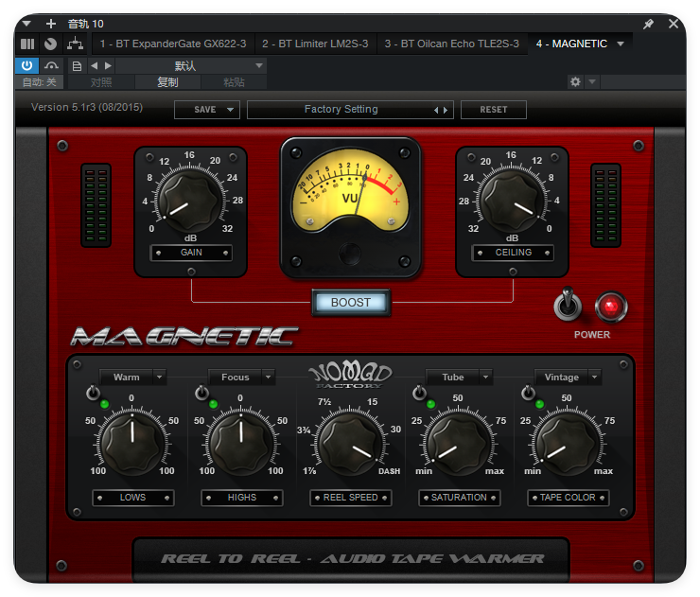This screenshot has height=597, width=700.
Task: Open the Vintage dropdown
Action: point(568,378)
